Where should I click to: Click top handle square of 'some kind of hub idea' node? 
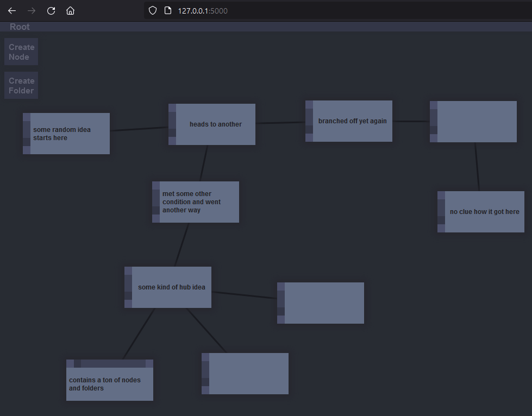click(128, 271)
